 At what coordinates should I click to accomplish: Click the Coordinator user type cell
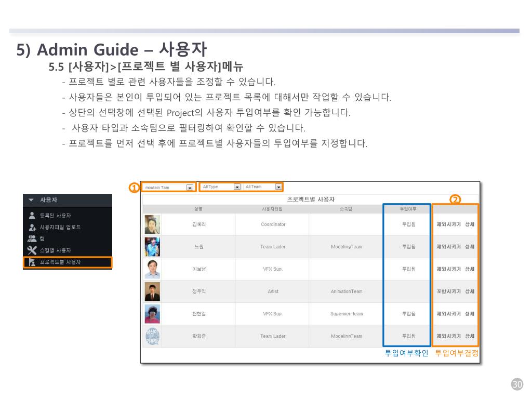pos(273,224)
